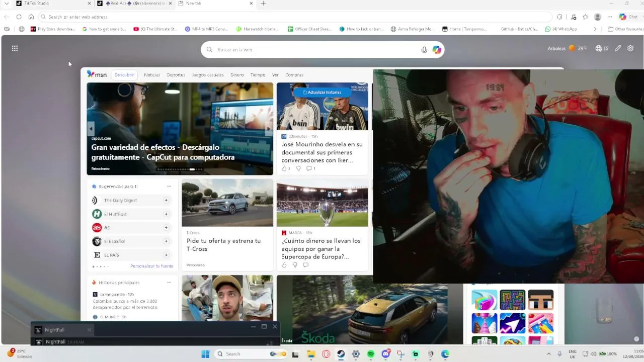Open page settings gear icon
This screenshot has width=644, height=362.
pos(630,48)
